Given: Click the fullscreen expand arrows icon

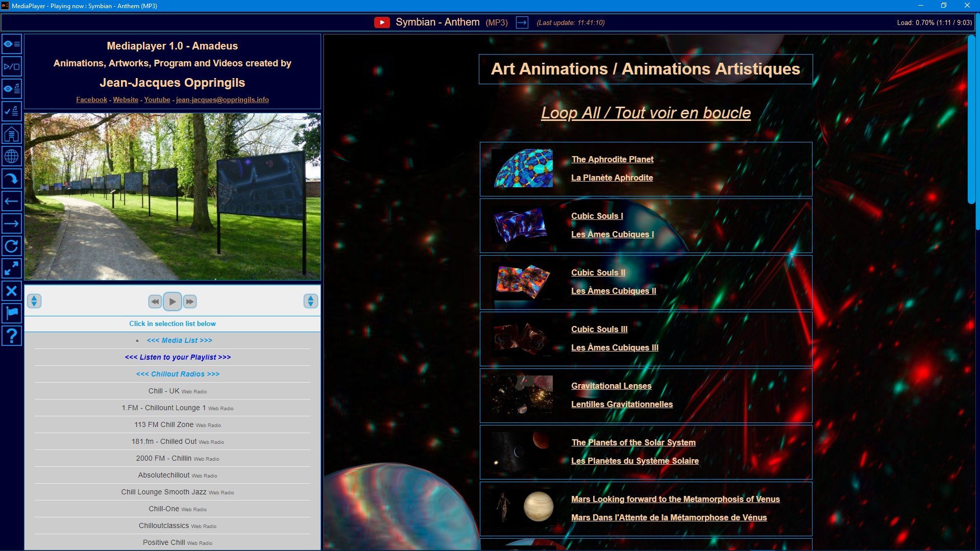Looking at the screenshot, I should point(11,268).
